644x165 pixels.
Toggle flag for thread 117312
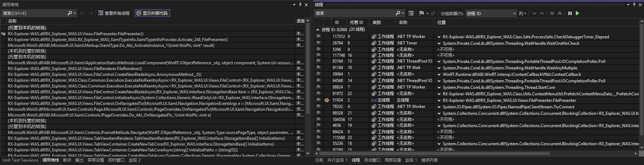point(319,37)
